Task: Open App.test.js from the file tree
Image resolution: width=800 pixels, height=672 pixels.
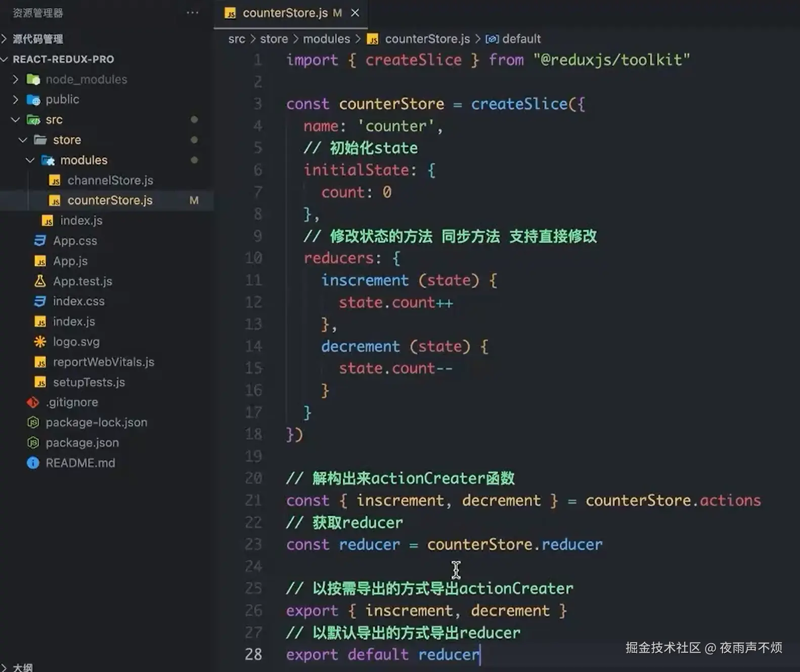Action: [82, 281]
